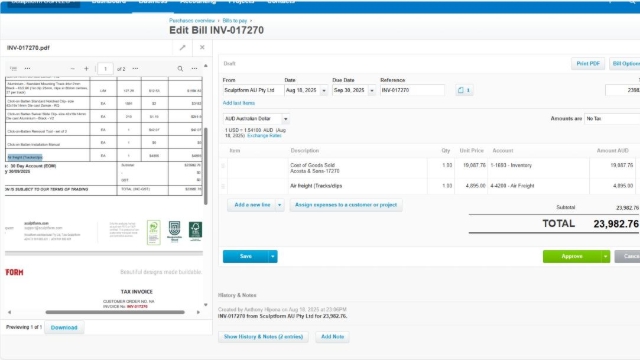Click the Total field at top right
Screen dimensions: 640x360
[622, 90]
